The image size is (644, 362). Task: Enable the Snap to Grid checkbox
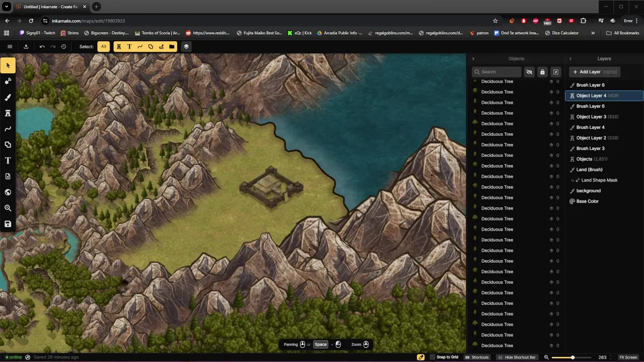click(x=432, y=357)
